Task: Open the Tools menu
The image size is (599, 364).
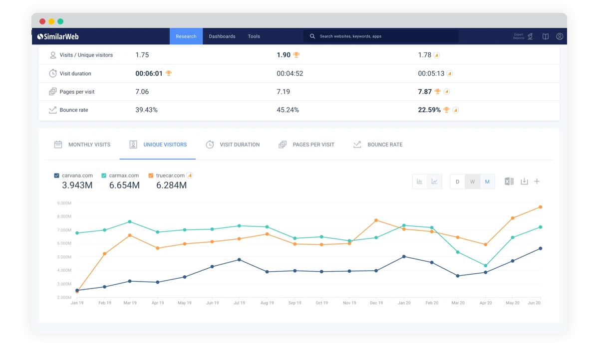Action: pyautogui.click(x=254, y=36)
